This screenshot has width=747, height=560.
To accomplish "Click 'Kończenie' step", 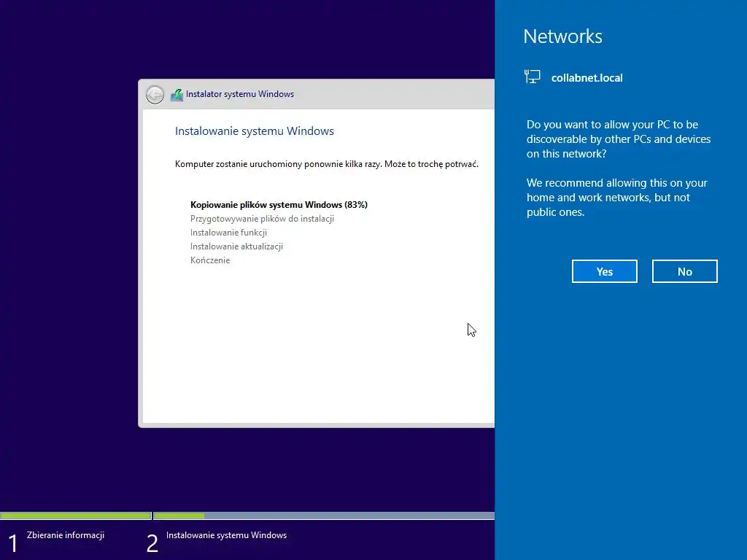I will pos(210,260).
